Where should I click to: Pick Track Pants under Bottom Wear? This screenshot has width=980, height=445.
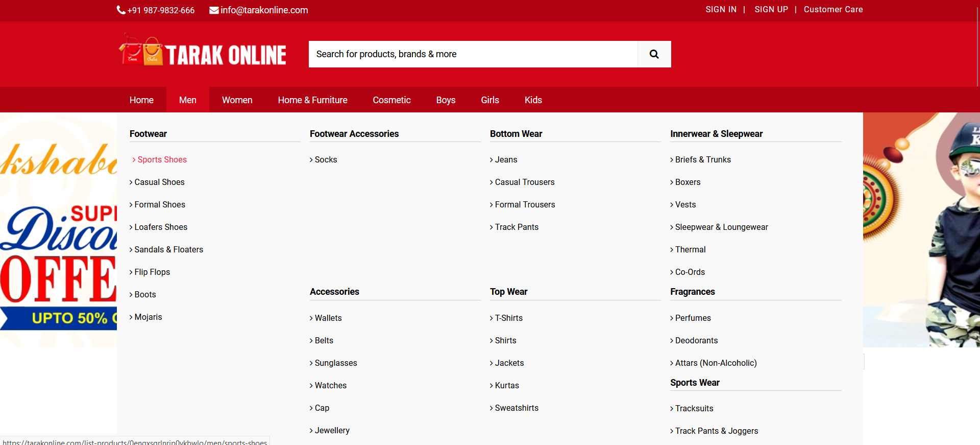[516, 227]
